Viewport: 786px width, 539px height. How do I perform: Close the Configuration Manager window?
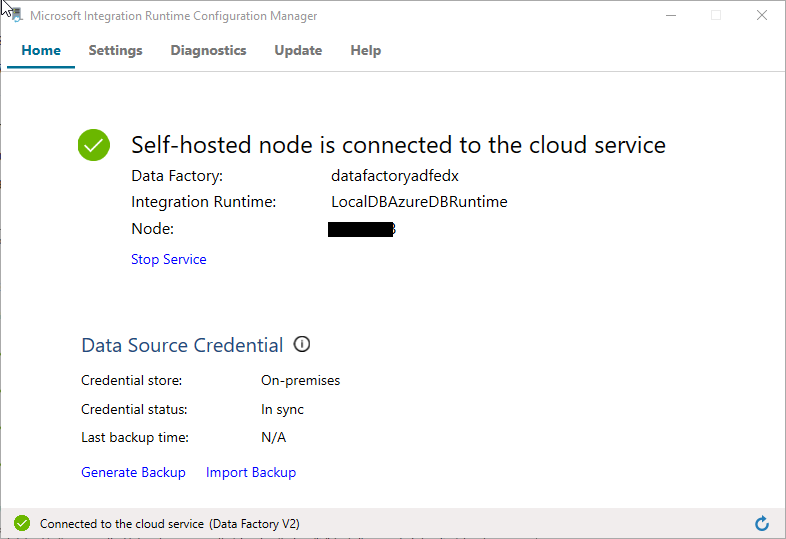(762, 15)
